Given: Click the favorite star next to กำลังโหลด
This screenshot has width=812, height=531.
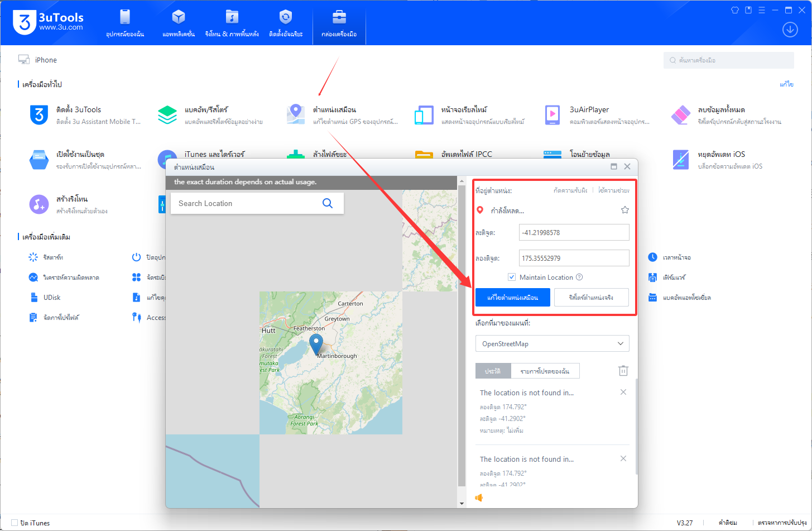Looking at the screenshot, I should 625,210.
